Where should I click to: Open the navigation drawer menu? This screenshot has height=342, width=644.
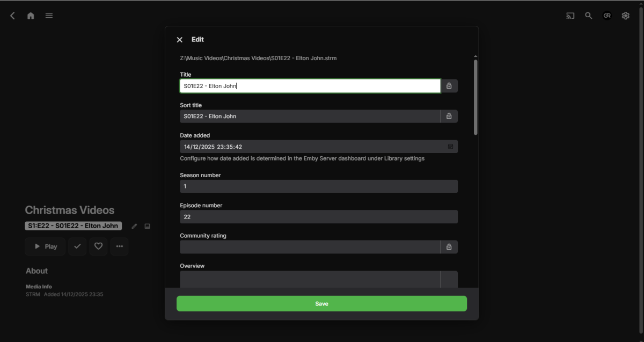[49, 16]
